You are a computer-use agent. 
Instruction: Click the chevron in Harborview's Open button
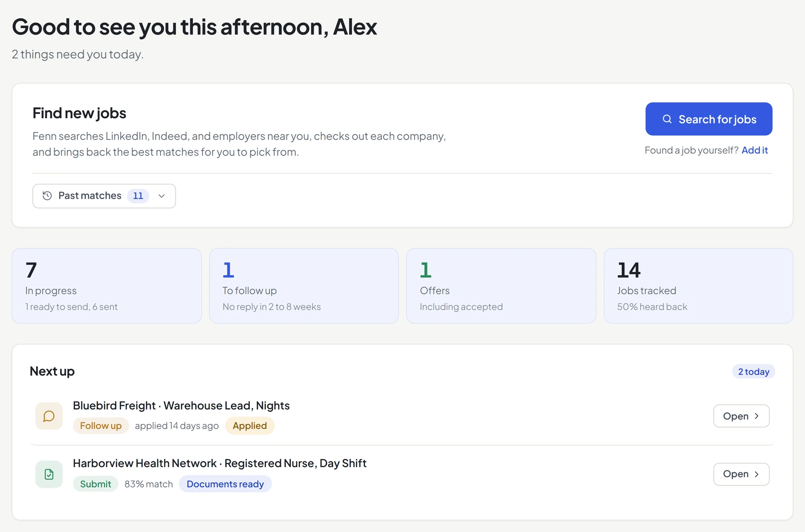756,474
